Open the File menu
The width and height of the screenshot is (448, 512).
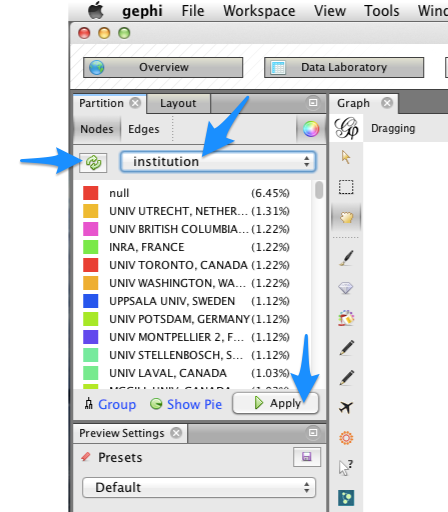(x=193, y=11)
